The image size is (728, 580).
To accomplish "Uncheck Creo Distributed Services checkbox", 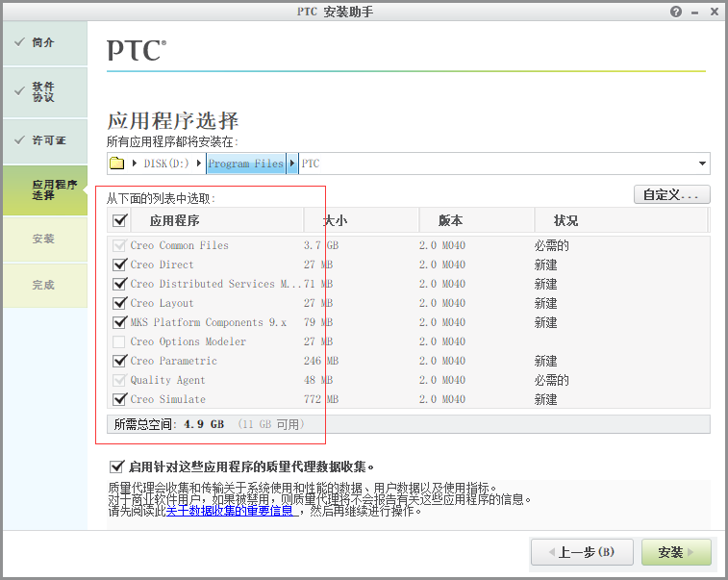I will click(120, 284).
